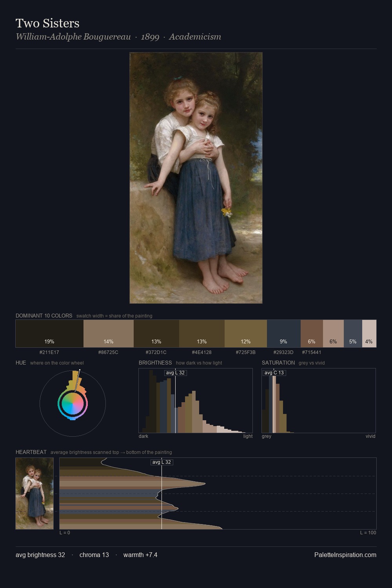The image size is (392, 588).
Task: Click hex code #86725C label
Action: coord(108,352)
